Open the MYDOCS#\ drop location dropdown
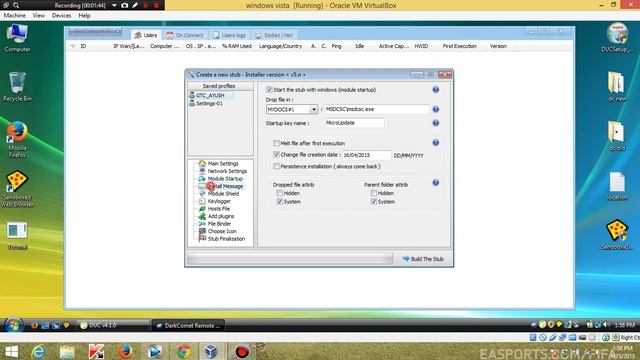The width and height of the screenshot is (640, 360). (313, 109)
